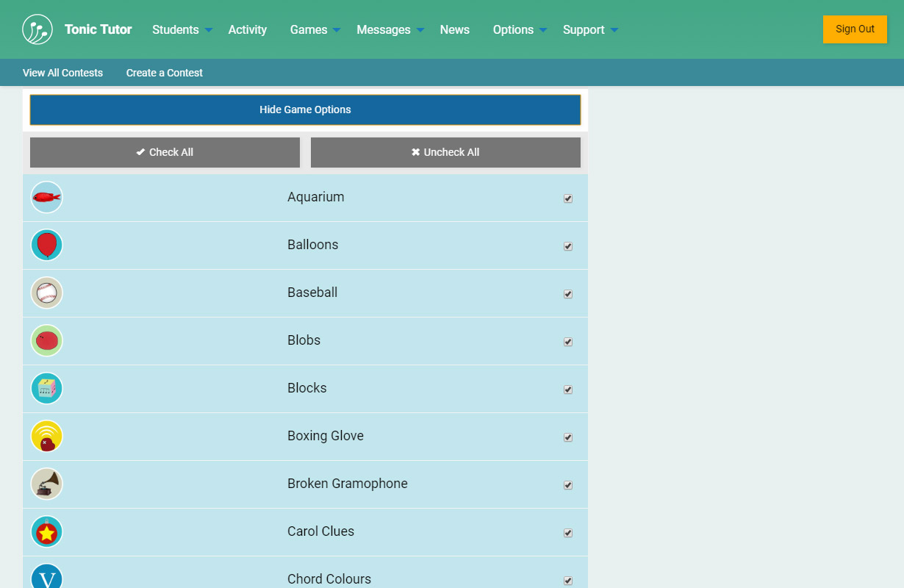Click the Tonic Tutor logo icon

(37, 29)
